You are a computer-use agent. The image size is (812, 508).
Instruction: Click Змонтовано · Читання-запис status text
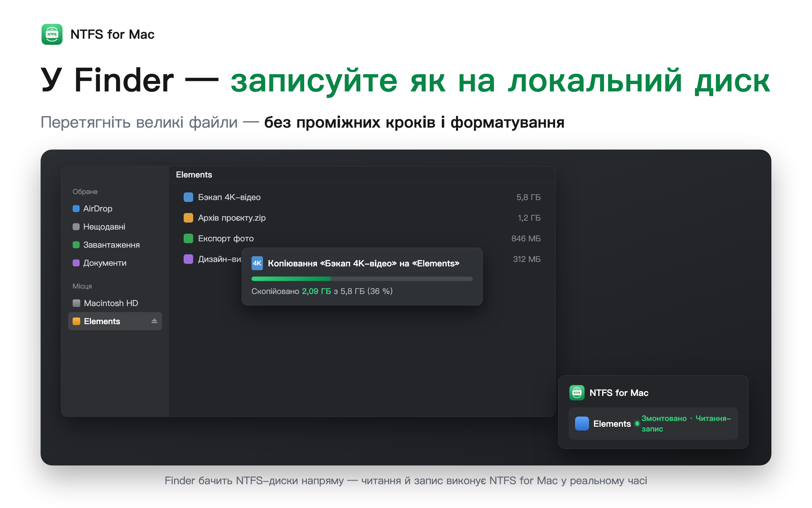(x=686, y=424)
